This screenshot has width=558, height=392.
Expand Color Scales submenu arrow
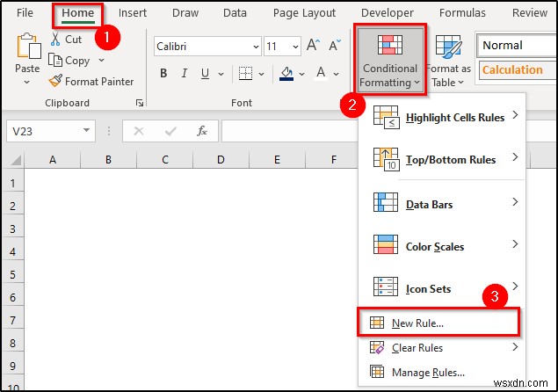pos(515,243)
